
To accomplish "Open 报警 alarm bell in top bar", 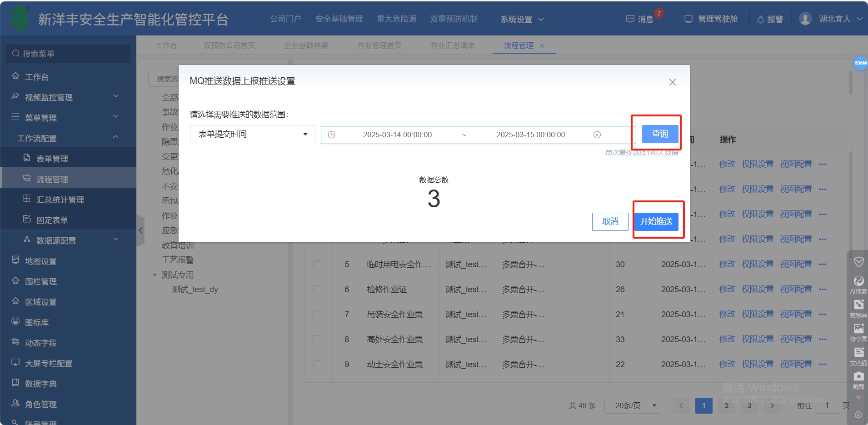I will pyautogui.click(x=770, y=19).
